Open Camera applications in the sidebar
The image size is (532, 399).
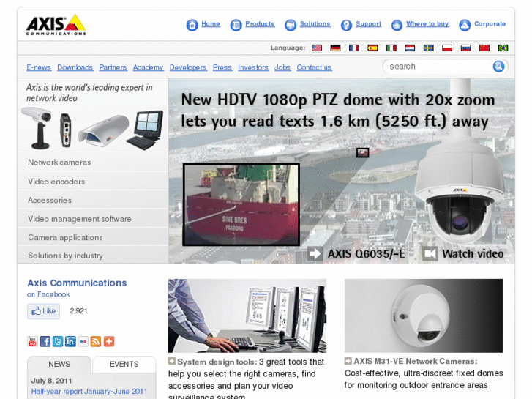point(93,237)
